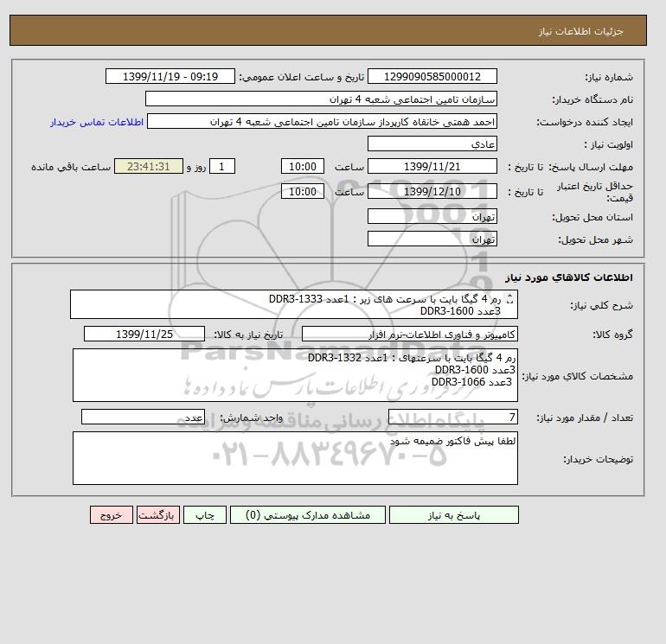Click the استان محل تحویل label
This screenshot has width=666, height=644.
tap(592, 217)
